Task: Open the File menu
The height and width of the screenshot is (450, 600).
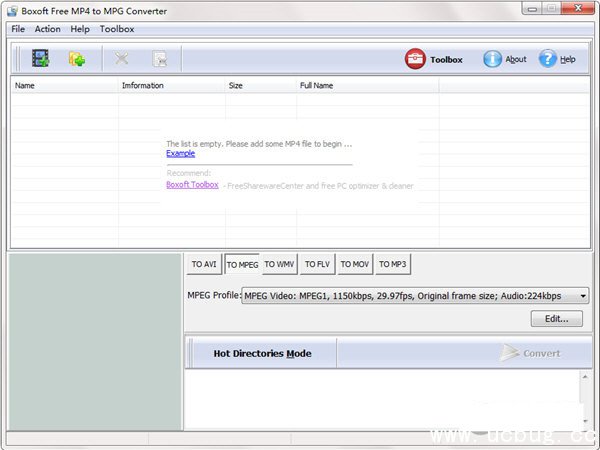Action: coord(18,29)
